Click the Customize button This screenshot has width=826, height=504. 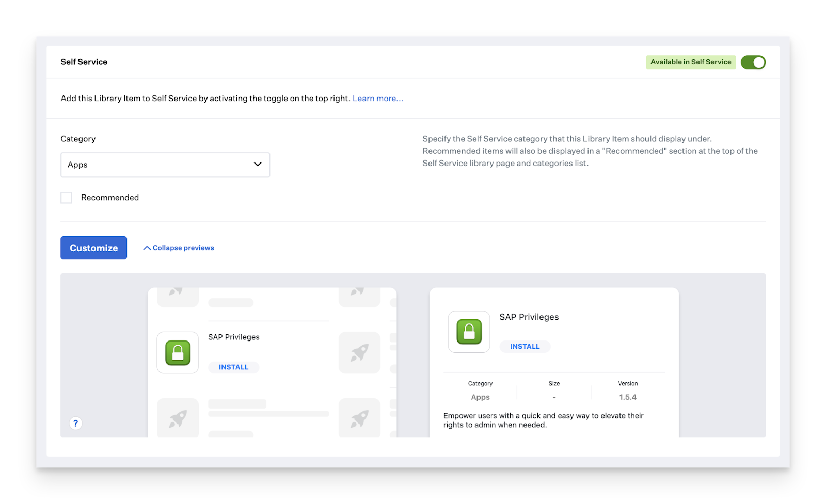tap(93, 248)
